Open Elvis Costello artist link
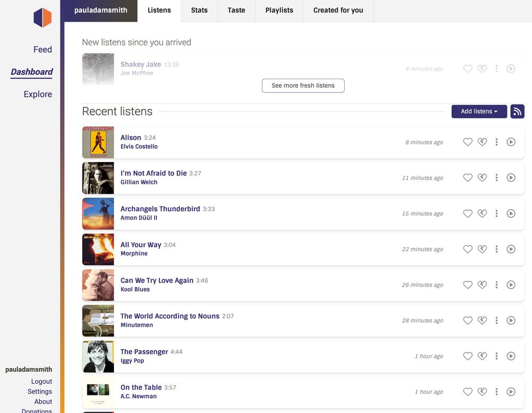Screen dimensions: 532x413 (x=139, y=147)
